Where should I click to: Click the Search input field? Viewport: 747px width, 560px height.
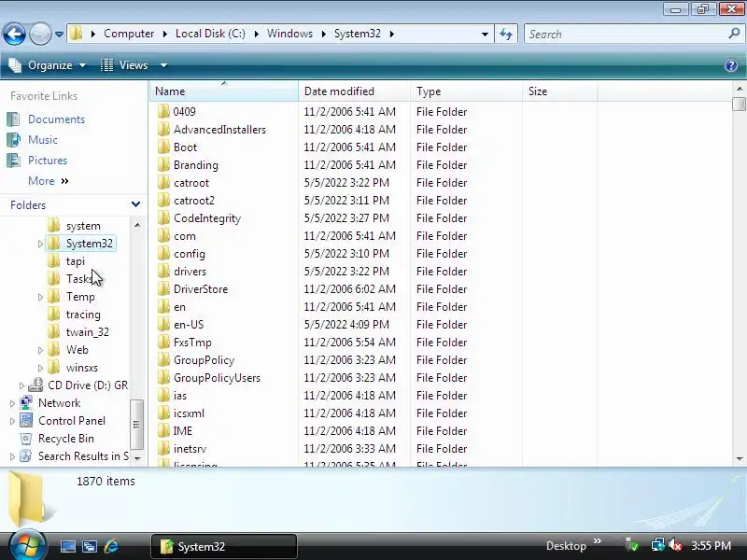click(627, 34)
